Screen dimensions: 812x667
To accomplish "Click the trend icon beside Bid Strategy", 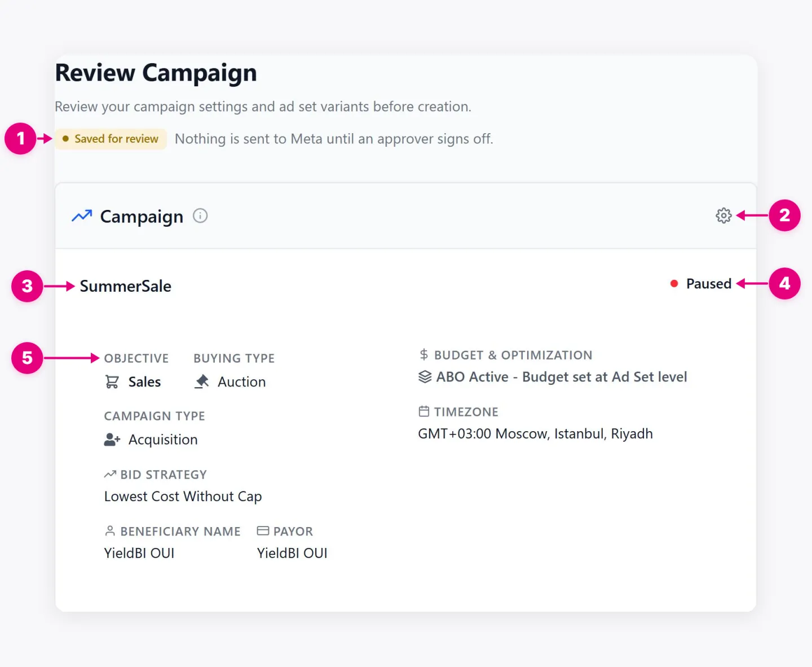I will pyautogui.click(x=111, y=475).
